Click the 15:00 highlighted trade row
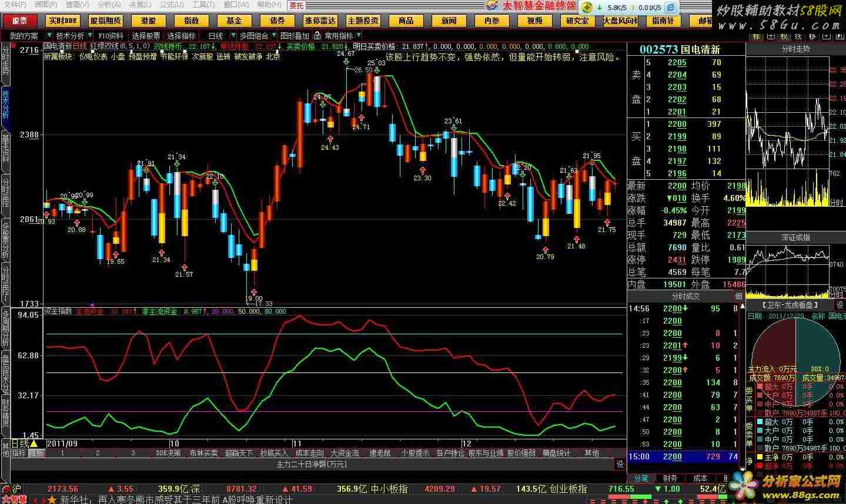This screenshot has width=846, height=504. (x=684, y=456)
